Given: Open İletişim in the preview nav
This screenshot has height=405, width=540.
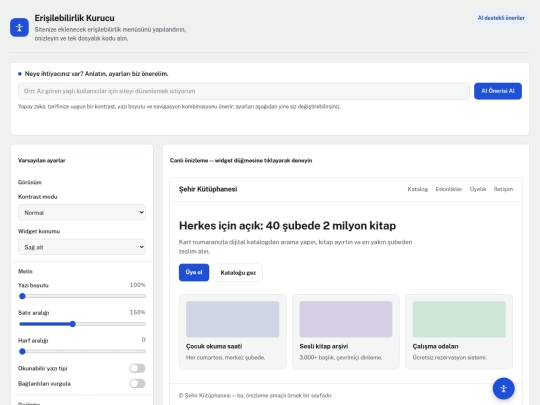Looking at the screenshot, I should click(503, 189).
